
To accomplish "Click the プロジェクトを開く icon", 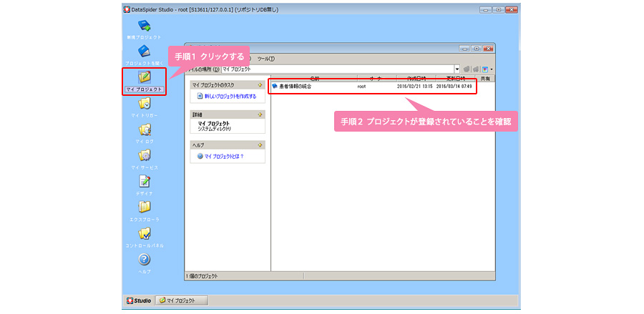I will pos(144,51).
